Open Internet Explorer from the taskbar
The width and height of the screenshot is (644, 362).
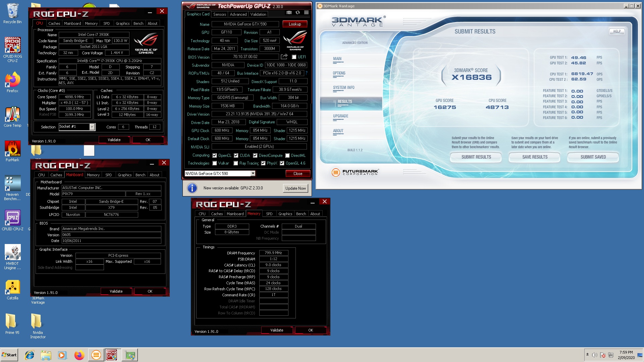click(x=30, y=355)
